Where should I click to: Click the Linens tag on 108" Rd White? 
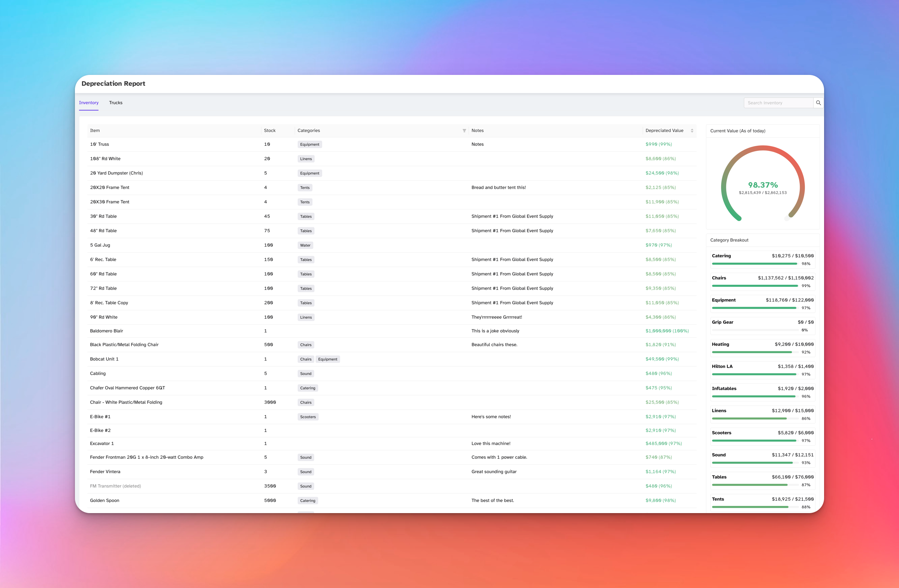point(306,159)
